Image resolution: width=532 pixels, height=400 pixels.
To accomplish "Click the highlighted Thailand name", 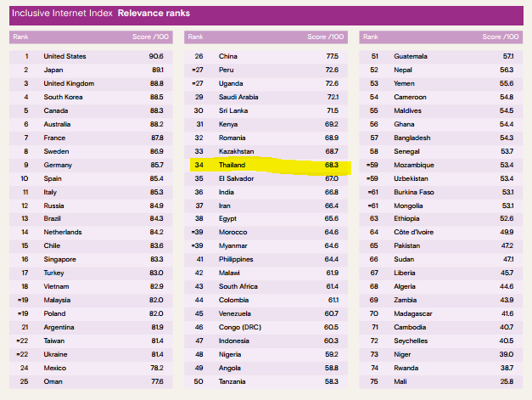I will point(232,165).
